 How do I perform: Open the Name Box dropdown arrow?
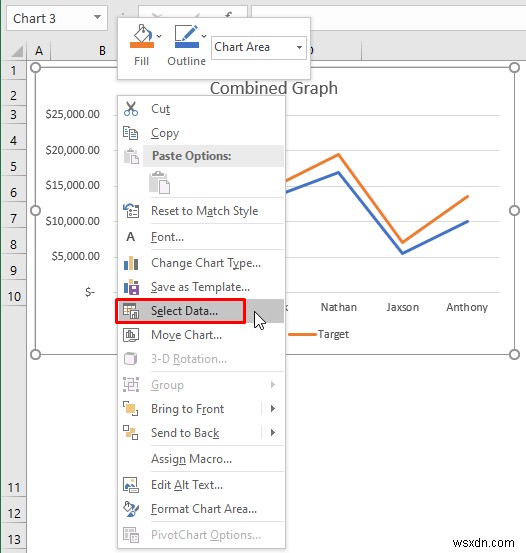(97, 17)
